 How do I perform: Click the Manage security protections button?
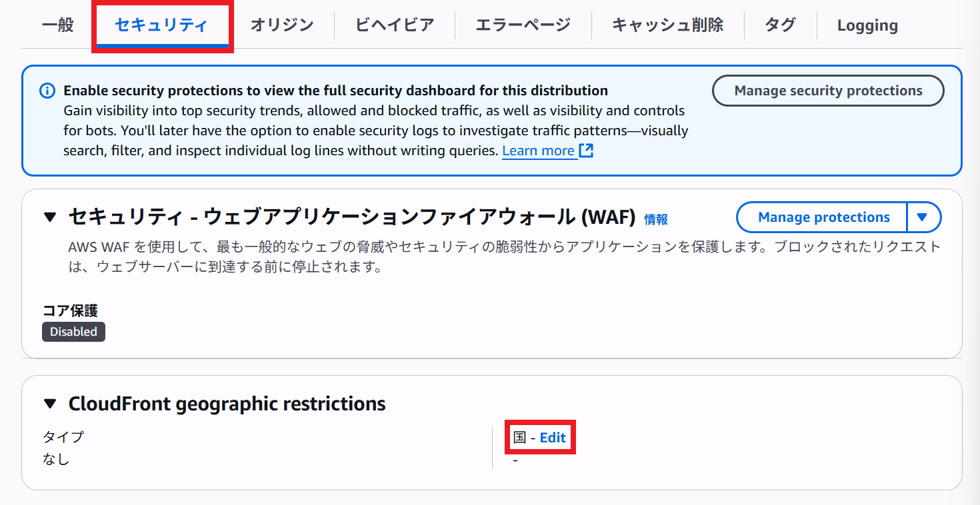pos(828,91)
